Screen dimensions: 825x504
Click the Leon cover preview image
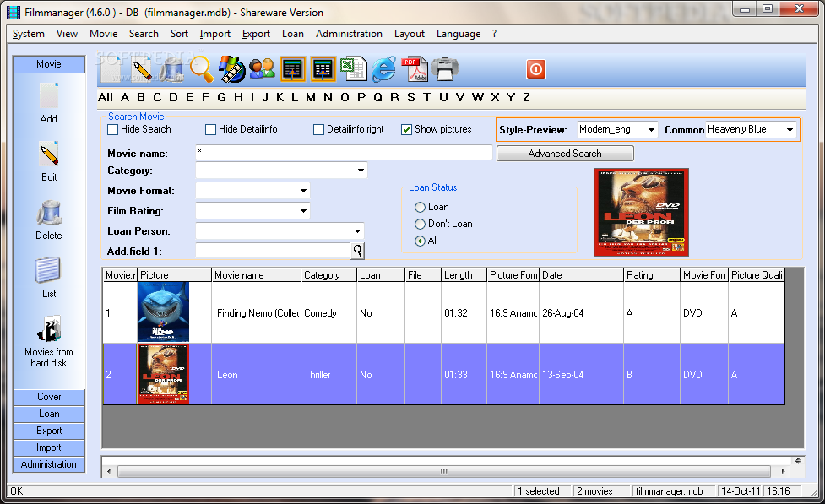click(x=641, y=212)
